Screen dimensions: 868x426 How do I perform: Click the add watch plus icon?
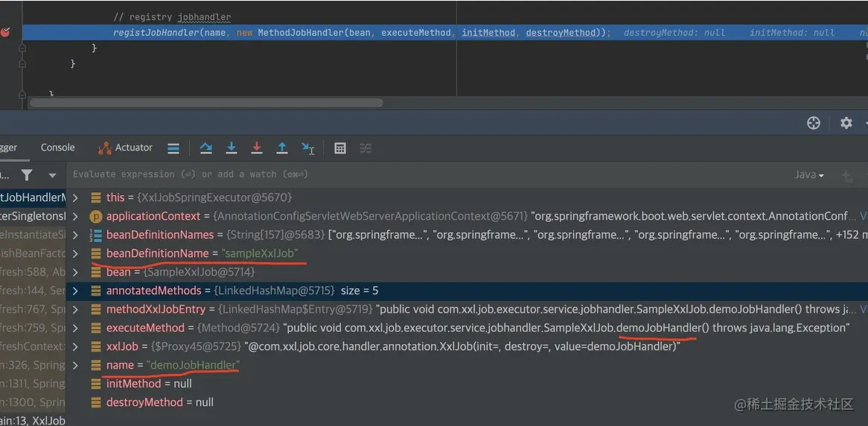(846, 176)
